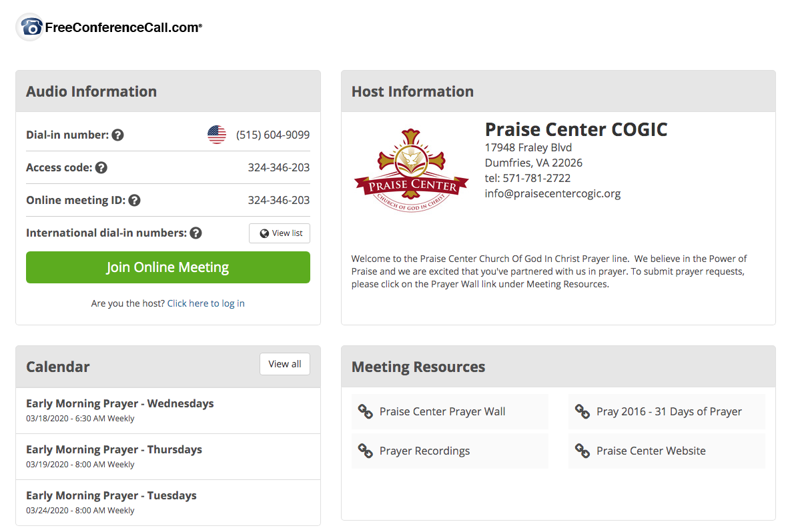Click the Praise Center church logo

[x=411, y=170]
